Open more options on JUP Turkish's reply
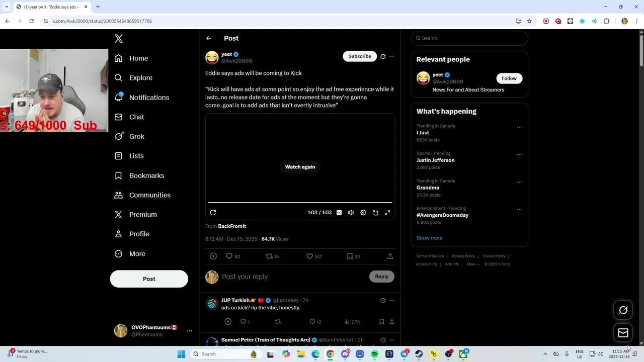644x362 pixels. (x=392, y=301)
